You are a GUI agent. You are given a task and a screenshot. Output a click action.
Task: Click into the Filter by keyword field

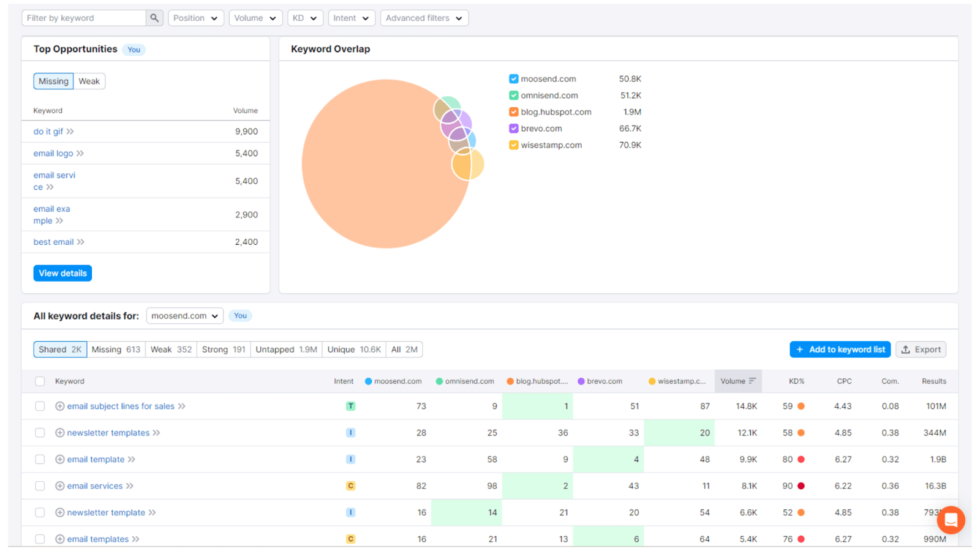tap(85, 18)
